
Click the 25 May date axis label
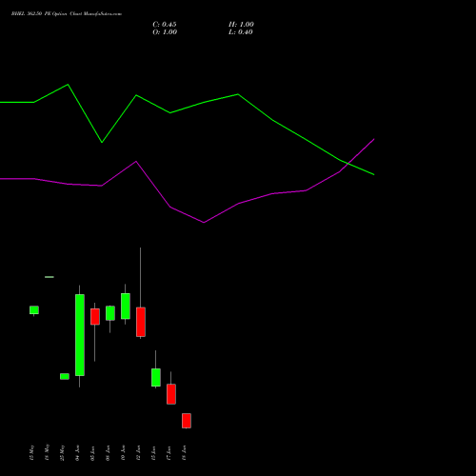[x=62, y=453]
